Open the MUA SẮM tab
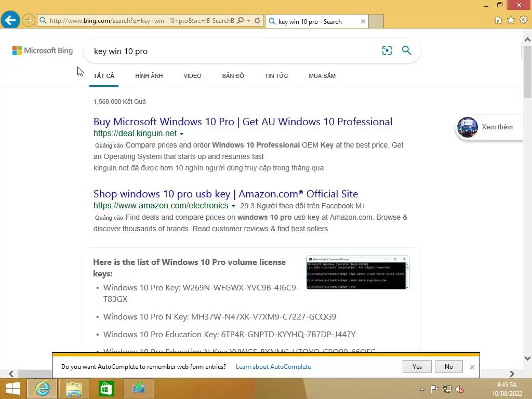 322,76
